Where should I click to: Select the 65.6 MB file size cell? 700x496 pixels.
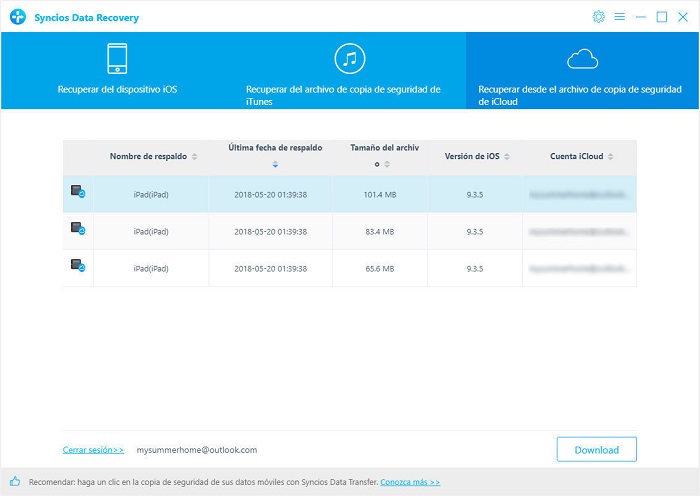[x=380, y=268]
